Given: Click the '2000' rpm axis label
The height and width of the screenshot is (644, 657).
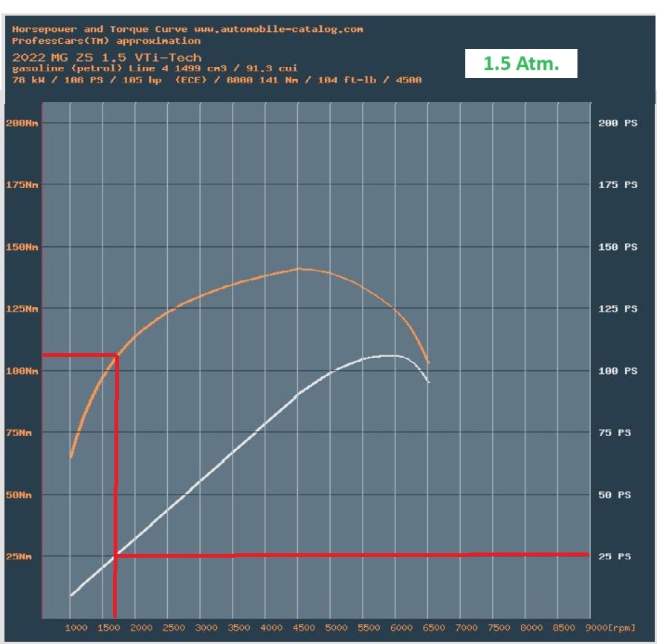Looking at the screenshot, I should tap(141, 628).
